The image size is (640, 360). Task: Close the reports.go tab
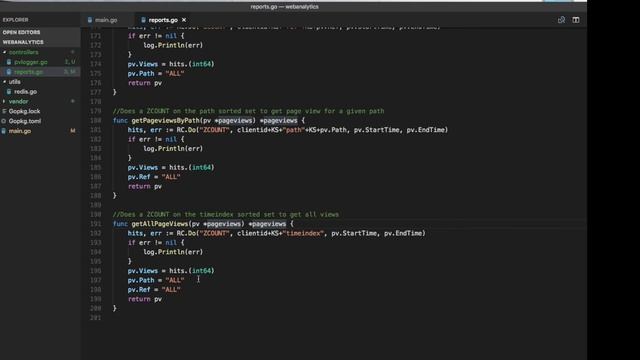(184, 20)
